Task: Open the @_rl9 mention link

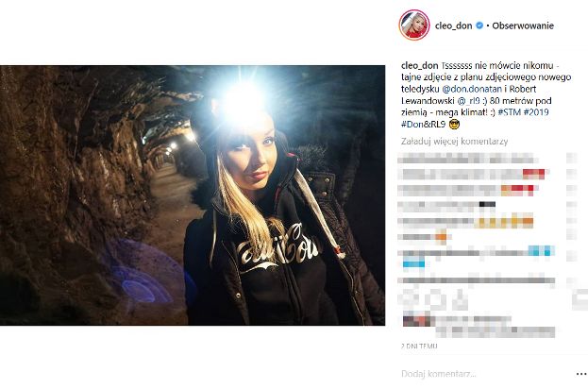Action: coord(469,100)
